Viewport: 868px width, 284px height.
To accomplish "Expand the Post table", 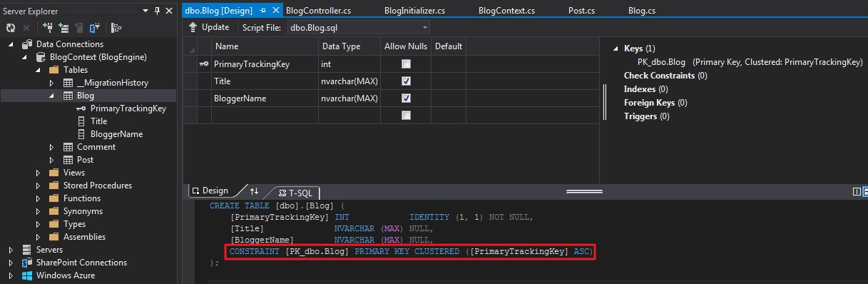I will point(51,160).
